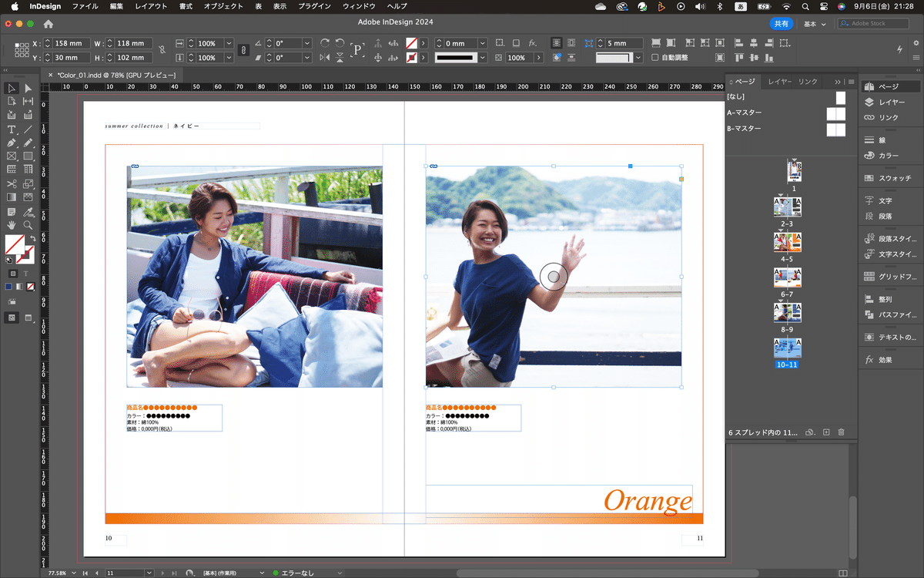This screenshot has width=924, height=578.
Task: Open the オブジェクト menu
Action: coord(222,6)
